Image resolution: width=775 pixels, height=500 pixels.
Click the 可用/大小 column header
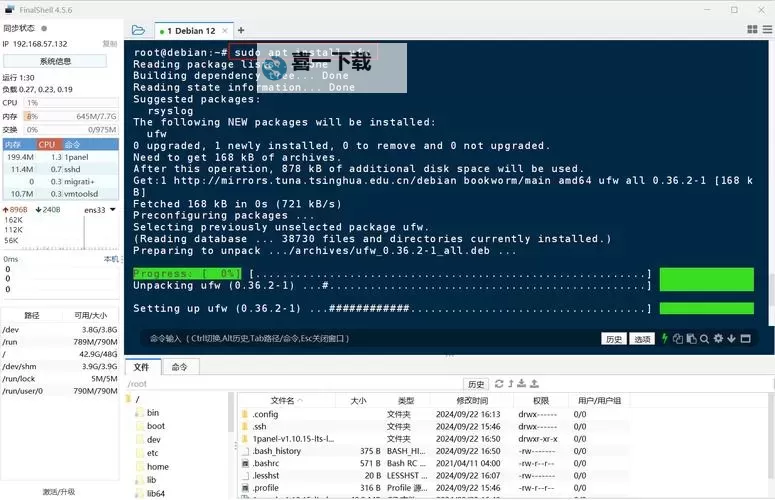pos(90,315)
